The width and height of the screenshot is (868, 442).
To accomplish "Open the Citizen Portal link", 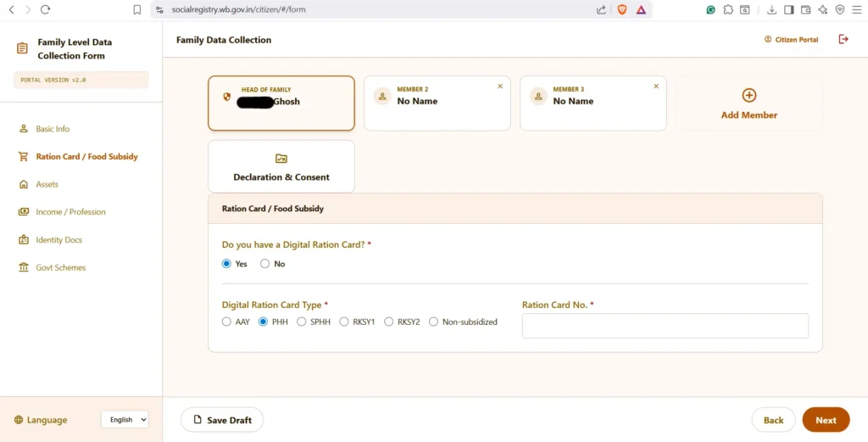I will 791,39.
